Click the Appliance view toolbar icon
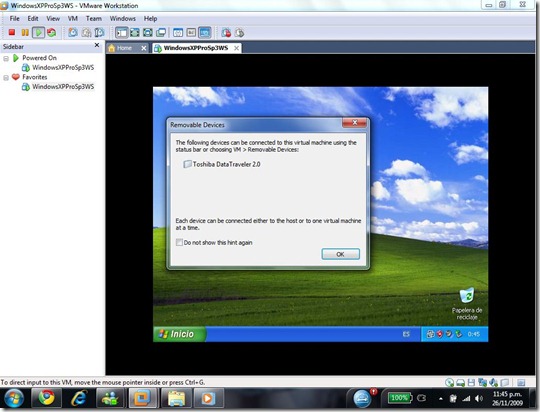Image resolution: width=540 pixels, height=412 pixels. point(191,33)
